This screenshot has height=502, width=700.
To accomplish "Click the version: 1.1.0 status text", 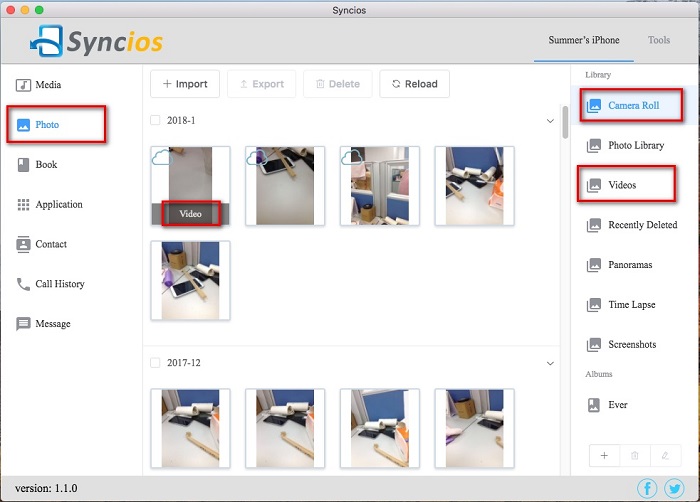I will pyautogui.click(x=46, y=488).
